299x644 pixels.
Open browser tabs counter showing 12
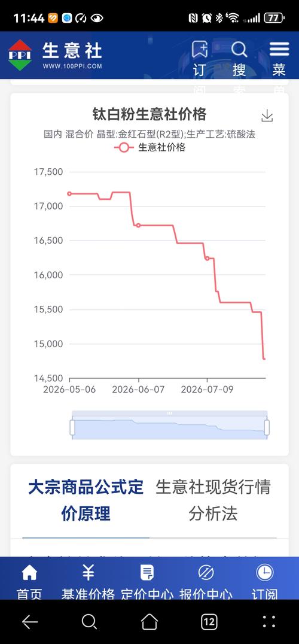(209, 622)
